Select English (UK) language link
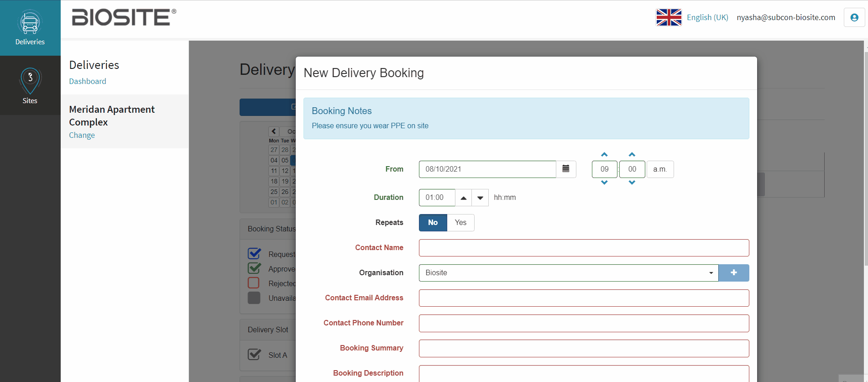Image resolution: width=868 pixels, height=382 pixels. (x=707, y=17)
